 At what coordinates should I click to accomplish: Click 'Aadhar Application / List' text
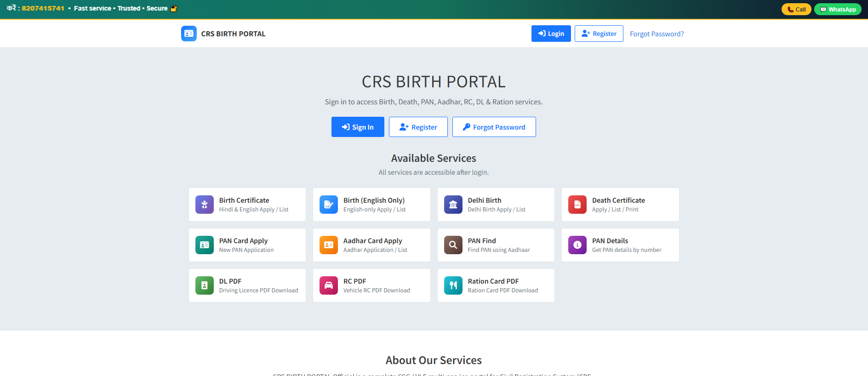point(375,250)
